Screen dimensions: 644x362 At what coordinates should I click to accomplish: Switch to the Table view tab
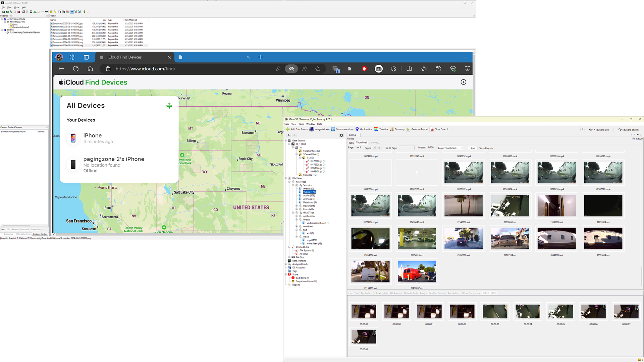351,143
